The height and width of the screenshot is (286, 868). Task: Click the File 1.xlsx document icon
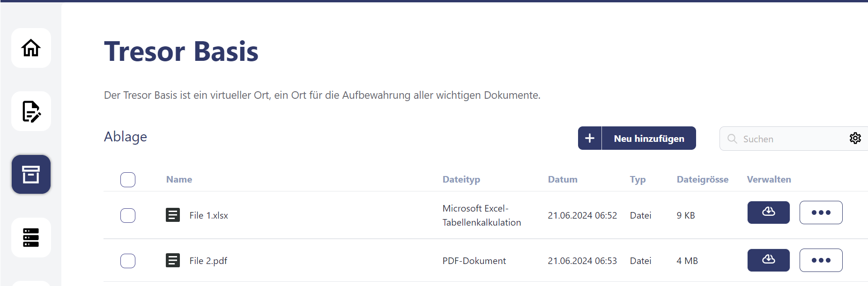[173, 215]
